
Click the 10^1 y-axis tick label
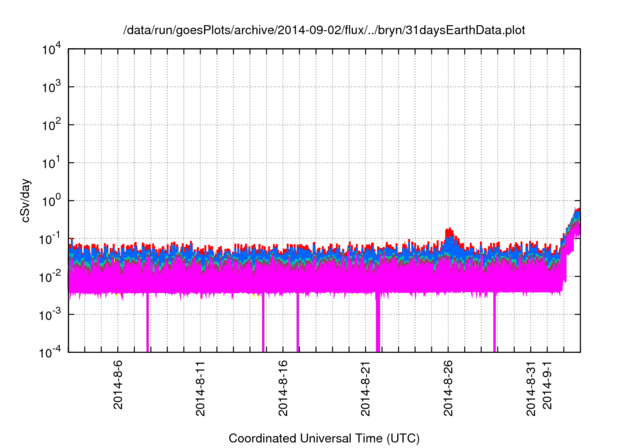tap(51, 163)
